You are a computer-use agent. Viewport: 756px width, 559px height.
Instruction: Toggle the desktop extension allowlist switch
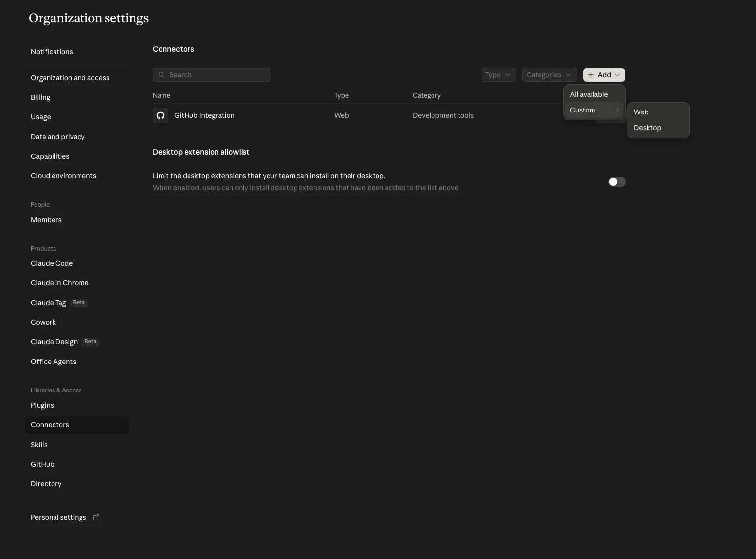coord(617,182)
